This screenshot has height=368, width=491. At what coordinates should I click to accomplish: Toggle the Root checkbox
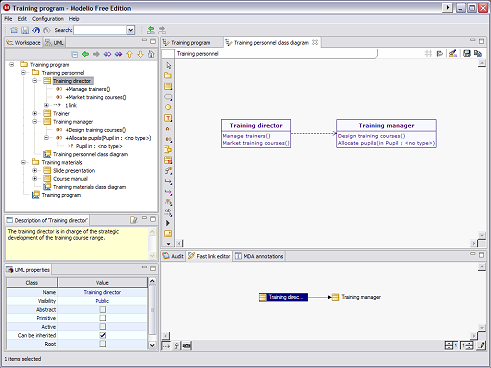[x=103, y=344]
